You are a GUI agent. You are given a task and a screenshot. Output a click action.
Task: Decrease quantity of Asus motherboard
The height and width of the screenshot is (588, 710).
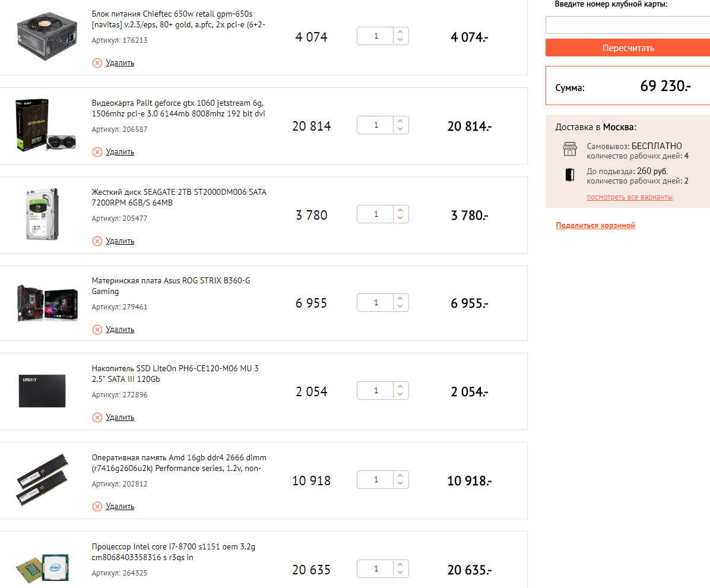[400, 306]
